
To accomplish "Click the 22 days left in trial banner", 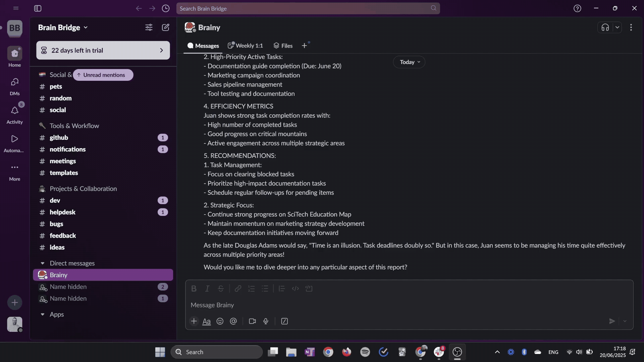I will click(x=103, y=50).
